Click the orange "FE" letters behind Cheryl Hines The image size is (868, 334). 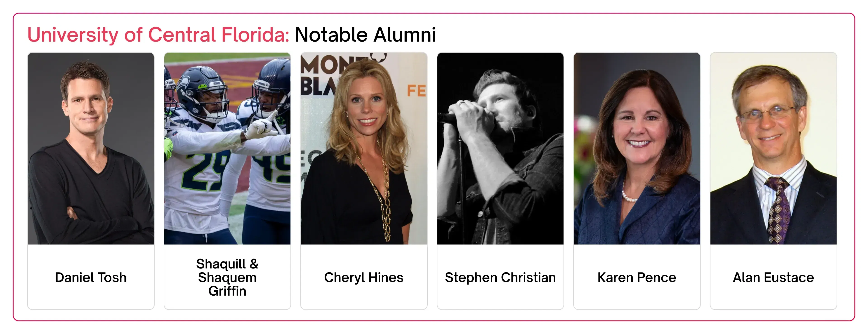point(416,91)
